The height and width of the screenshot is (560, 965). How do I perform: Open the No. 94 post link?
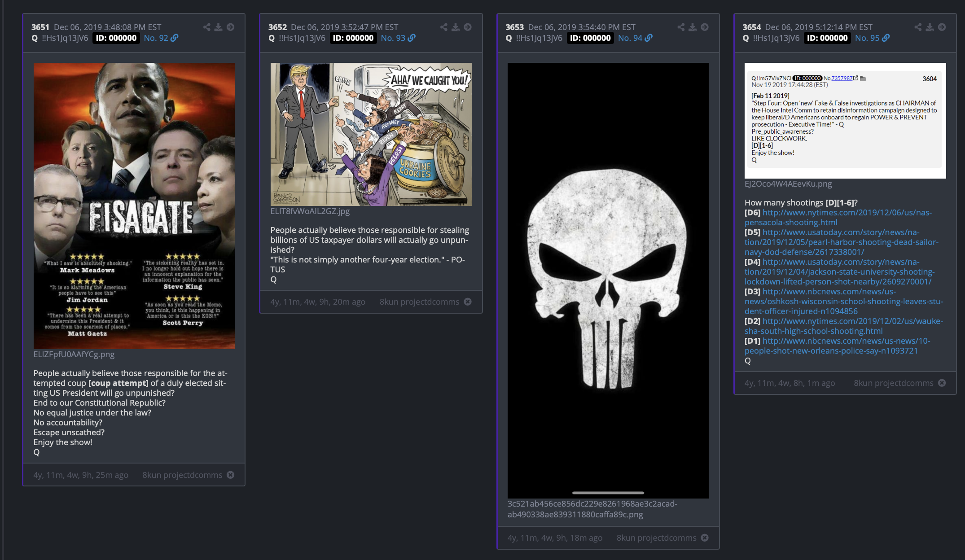635,38
